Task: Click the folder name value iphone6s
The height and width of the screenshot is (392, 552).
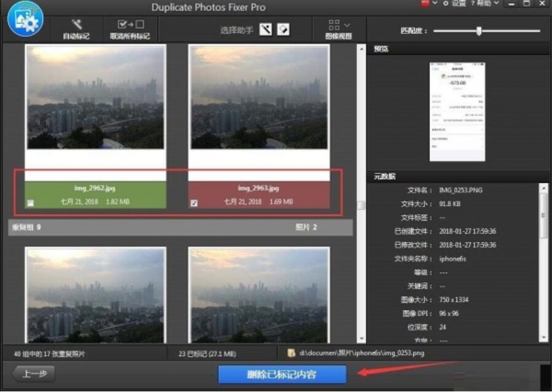Action: tap(453, 259)
